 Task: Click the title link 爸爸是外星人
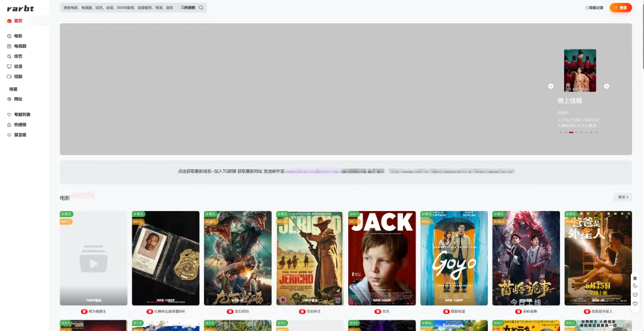[x=602, y=312]
